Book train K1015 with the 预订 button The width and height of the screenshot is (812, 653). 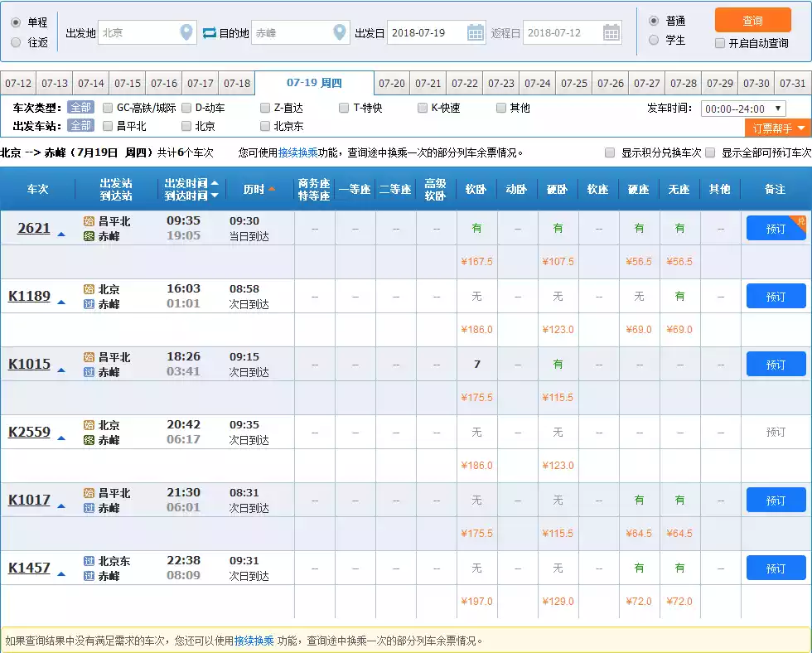pyautogui.click(x=776, y=364)
